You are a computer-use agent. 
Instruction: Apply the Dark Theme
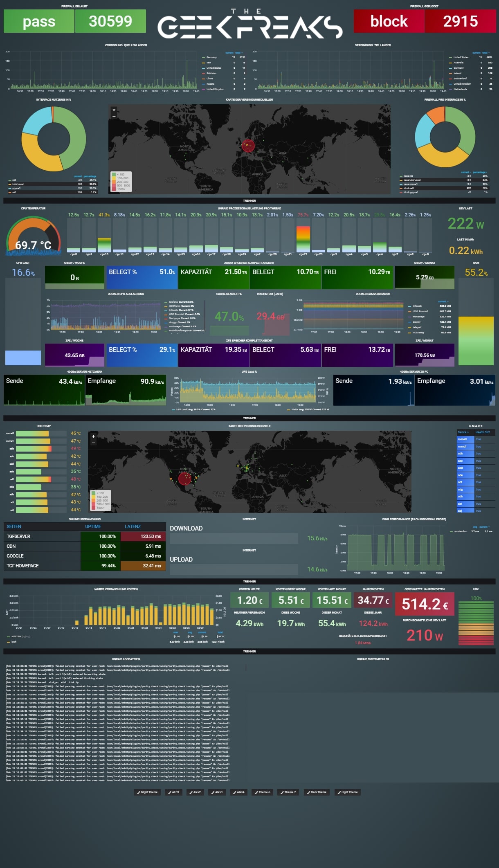click(x=317, y=792)
